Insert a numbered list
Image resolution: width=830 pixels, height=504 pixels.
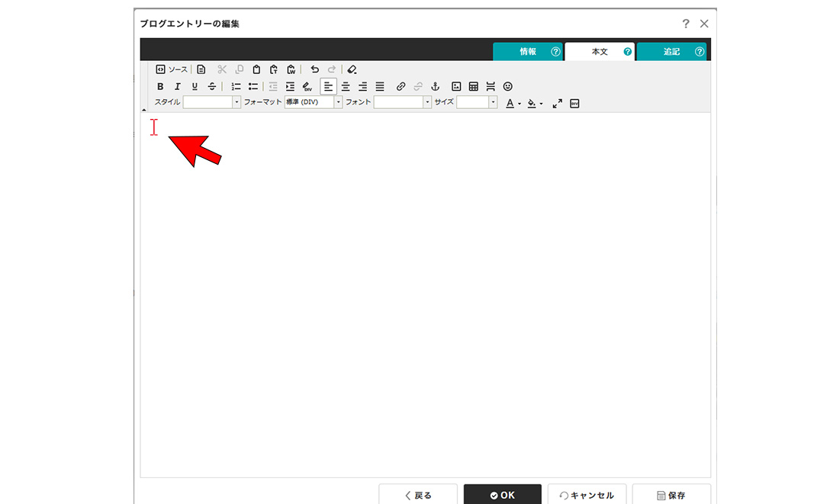pos(236,87)
